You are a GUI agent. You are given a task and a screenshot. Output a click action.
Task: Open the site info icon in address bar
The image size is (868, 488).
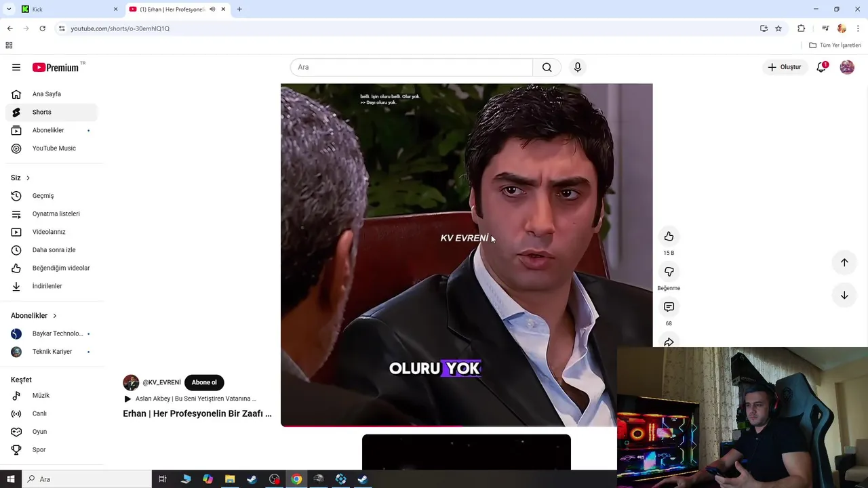pyautogui.click(x=62, y=28)
